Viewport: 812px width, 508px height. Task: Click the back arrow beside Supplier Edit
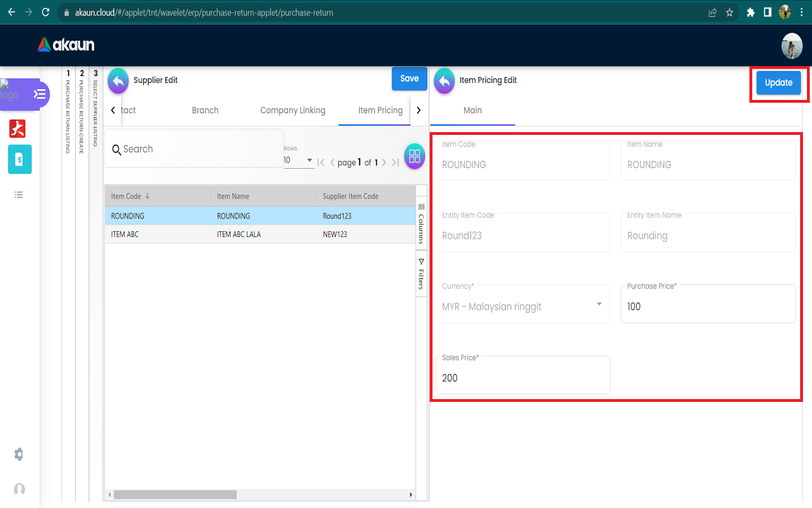[x=118, y=81]
